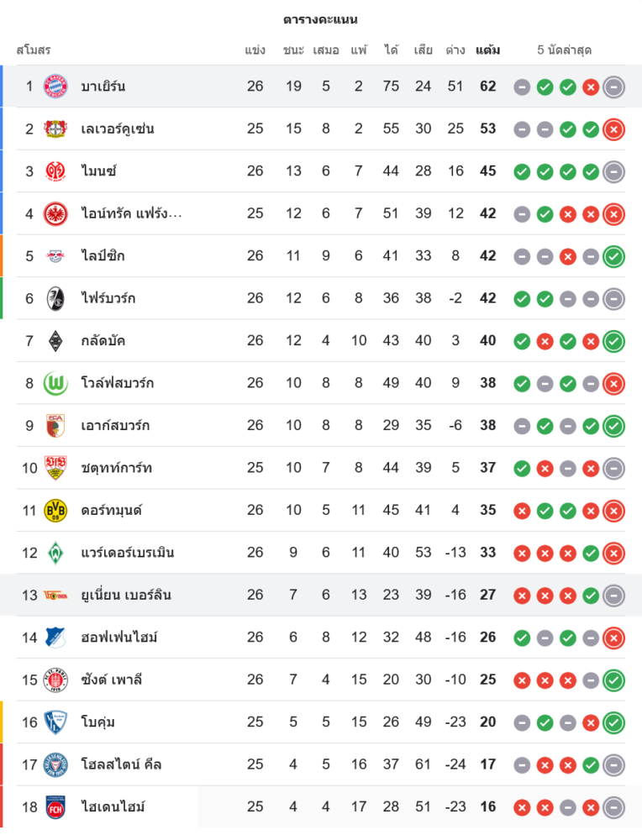This screenshot has height=840, width=642.
Task: Click the Bayer Leverkusen club logo
Action: 55,129
